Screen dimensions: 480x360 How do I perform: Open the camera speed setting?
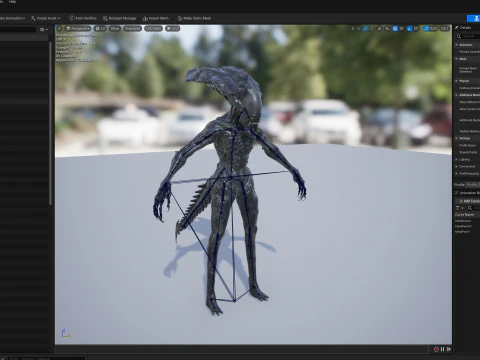[x=445, y=29]
